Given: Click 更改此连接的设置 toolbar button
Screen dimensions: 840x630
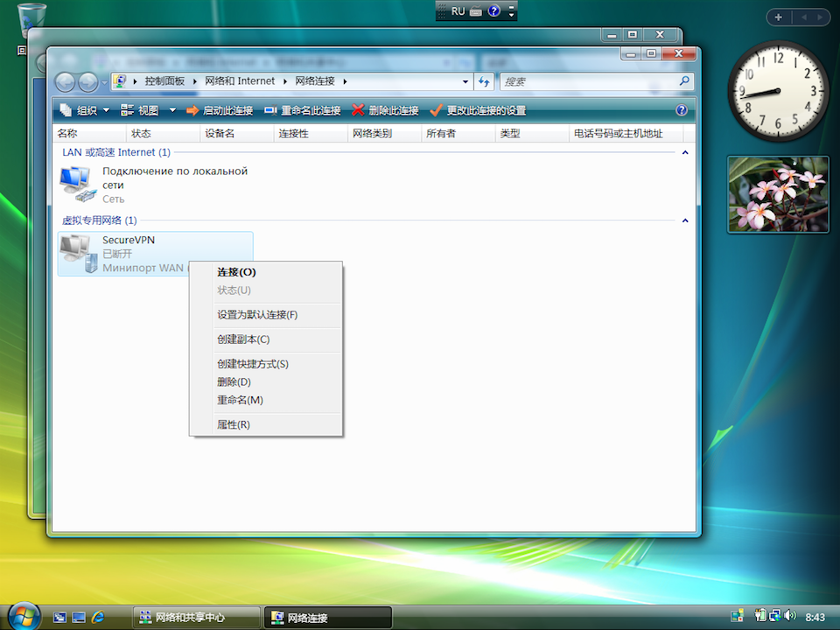Looking at the screenshot, I should coord(478,110).
